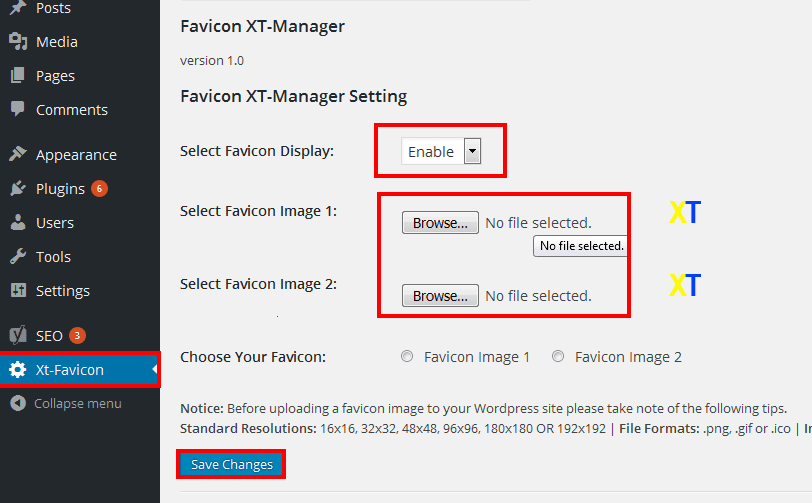Click Browse for Favicon Image 1
The image size is (812, 503).
pyautogui.click(x=440, y=223)
